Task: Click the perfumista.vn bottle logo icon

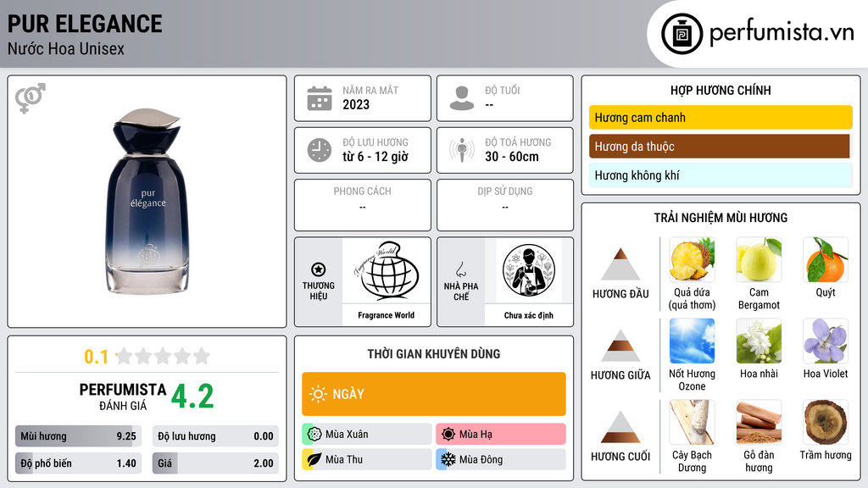Action: [682, 34]
